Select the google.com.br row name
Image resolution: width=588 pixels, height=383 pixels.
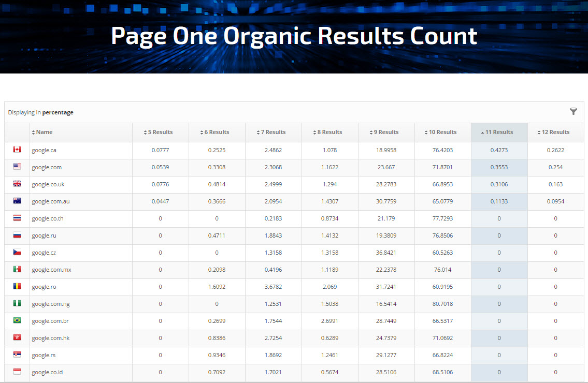tap(50, 321)
